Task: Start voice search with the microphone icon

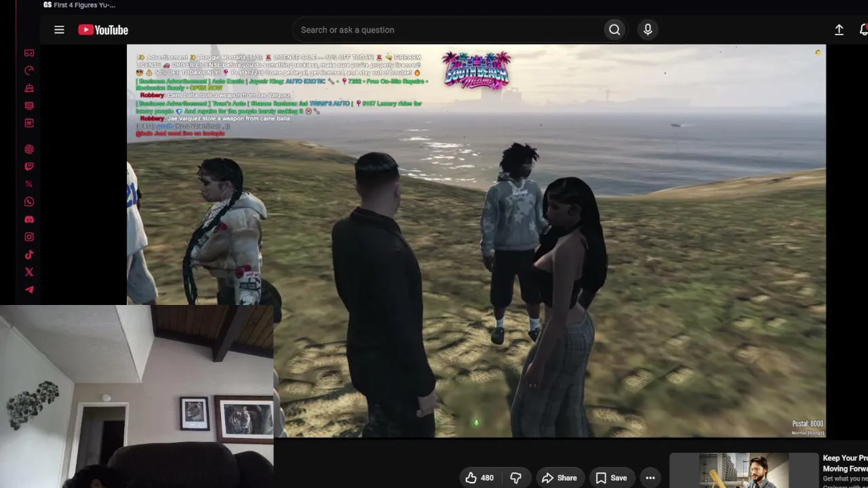Action: (x=648, y=30)
